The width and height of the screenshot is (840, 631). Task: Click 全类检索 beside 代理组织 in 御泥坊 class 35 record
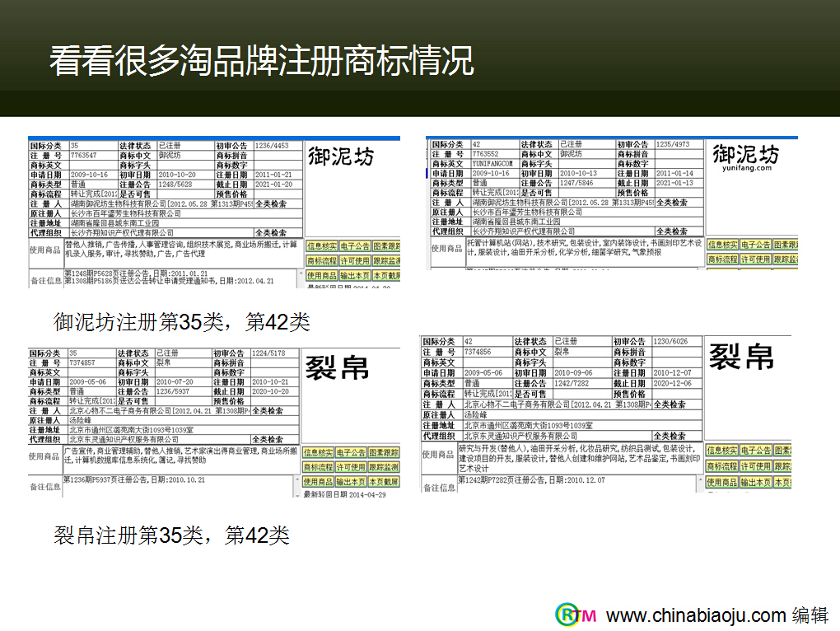click(271, 233)
